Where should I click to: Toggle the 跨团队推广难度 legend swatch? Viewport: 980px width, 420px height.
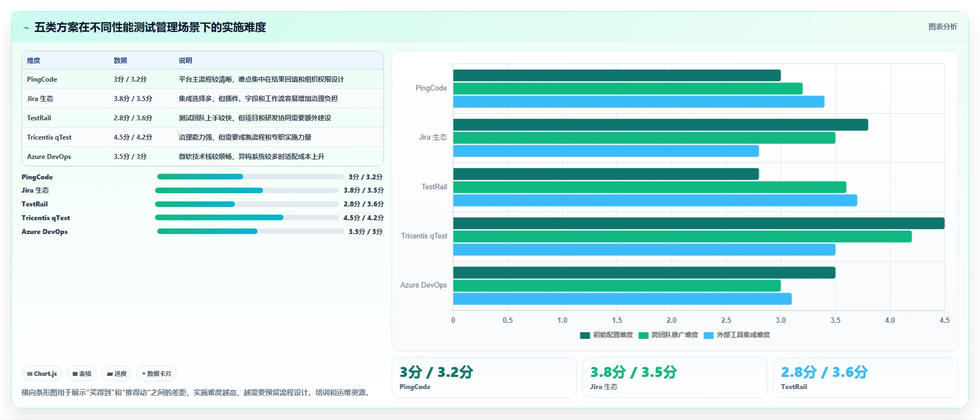coord(644,335)
